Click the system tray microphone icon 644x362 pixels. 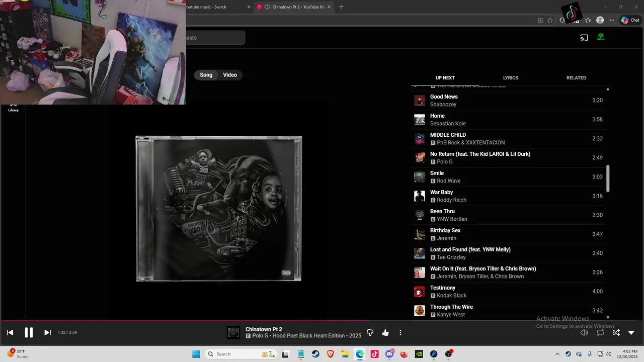(x=590, y=354)
